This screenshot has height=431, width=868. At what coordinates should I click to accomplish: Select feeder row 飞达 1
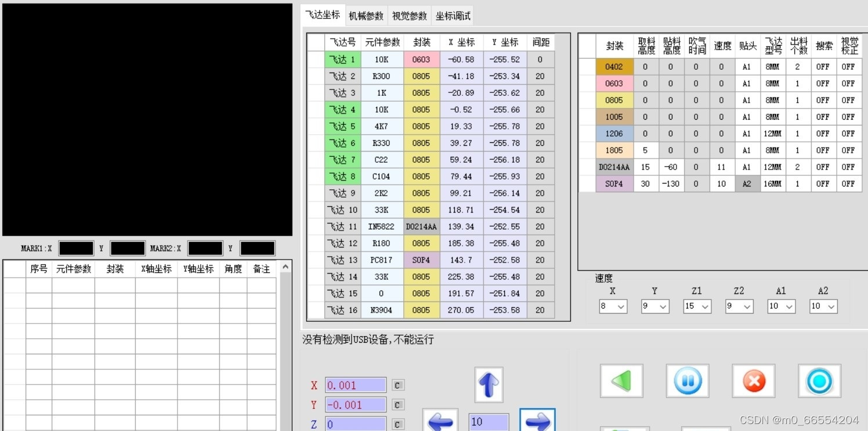tap(342, 59)
